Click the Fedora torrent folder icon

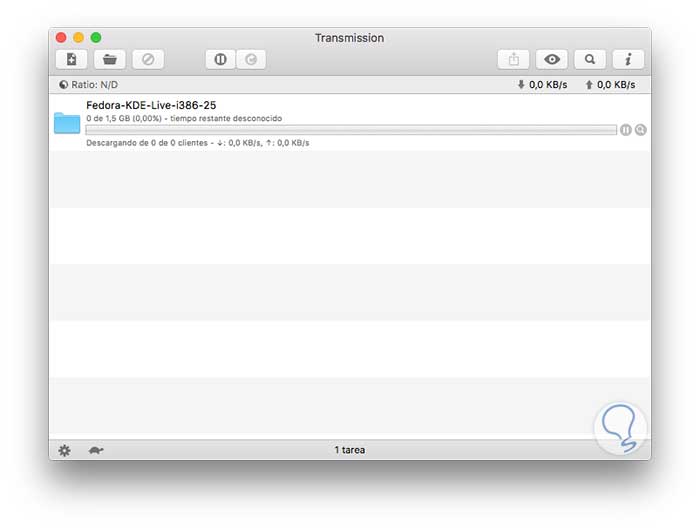tap(67, 123)
